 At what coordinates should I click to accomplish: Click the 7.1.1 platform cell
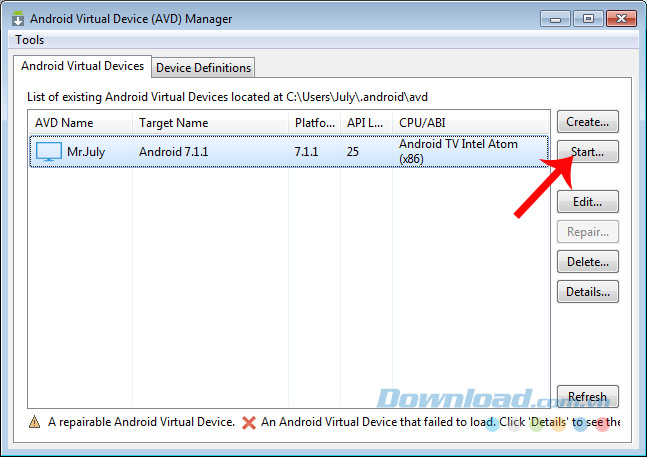pos(306,152)
